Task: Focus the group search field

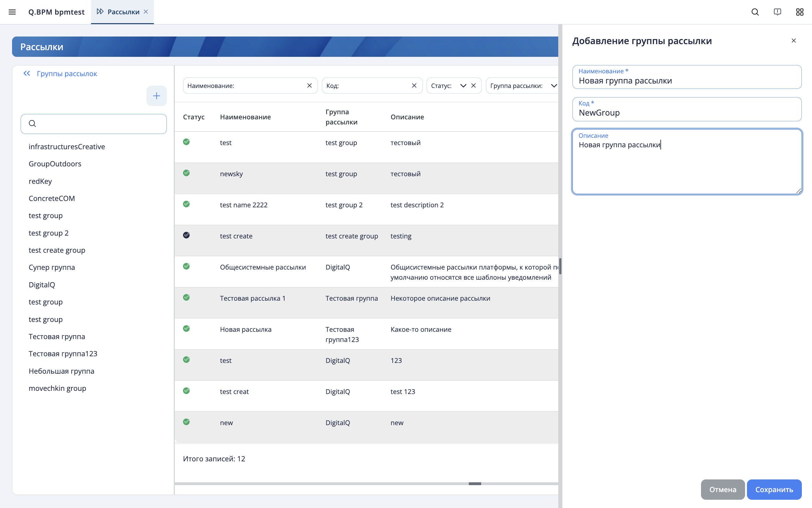Action: click(94, 124)
